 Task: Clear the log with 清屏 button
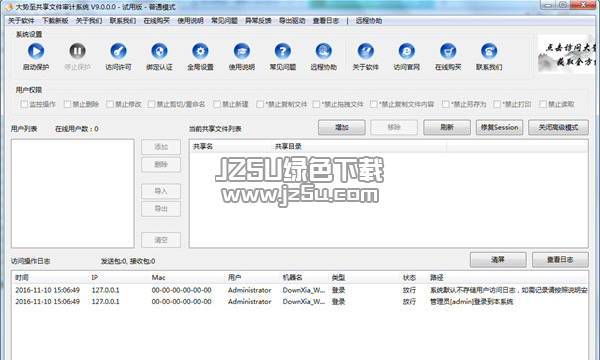click(x=498, y=260)
